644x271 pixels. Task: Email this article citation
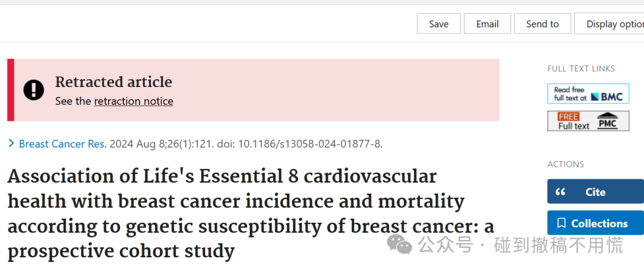tap(487, 24)
